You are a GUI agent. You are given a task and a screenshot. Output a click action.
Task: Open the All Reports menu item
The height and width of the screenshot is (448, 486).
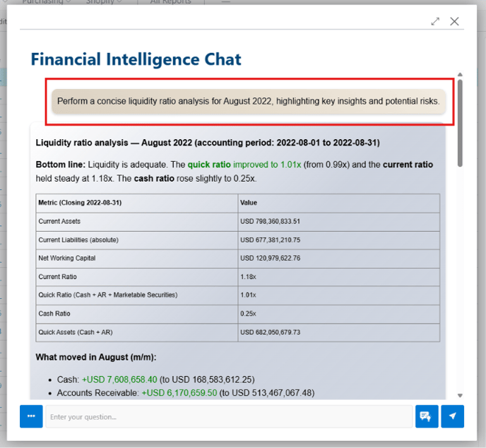click(170, 2)
